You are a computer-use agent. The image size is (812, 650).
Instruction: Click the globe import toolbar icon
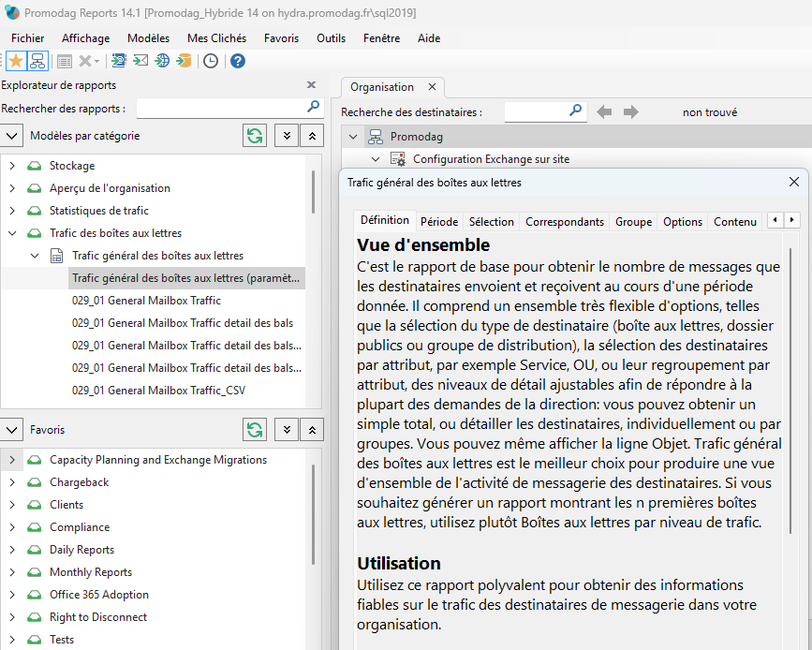pos(162,61)
